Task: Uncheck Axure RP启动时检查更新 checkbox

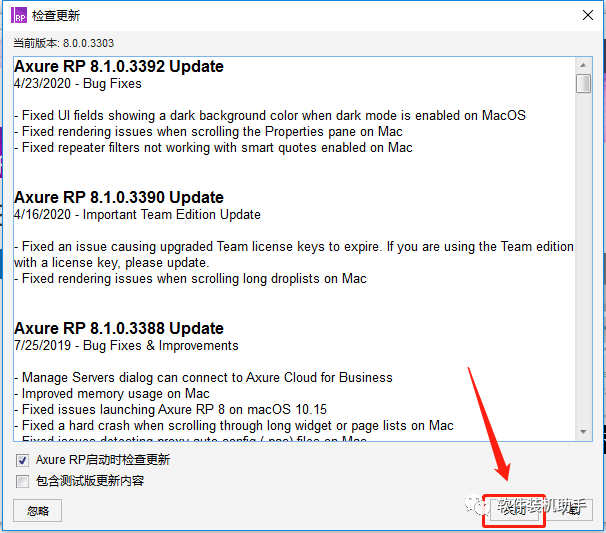Action: coord(22,460)
